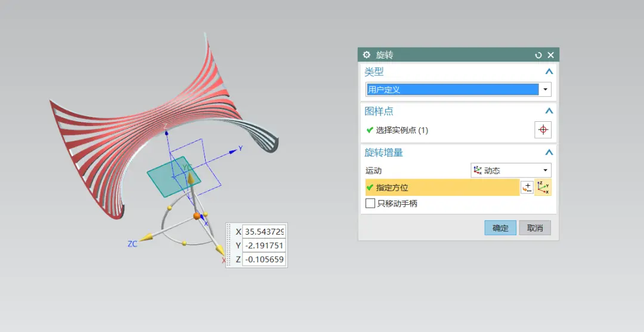Click the instance point selector crosshair icon

pos(543,130)
